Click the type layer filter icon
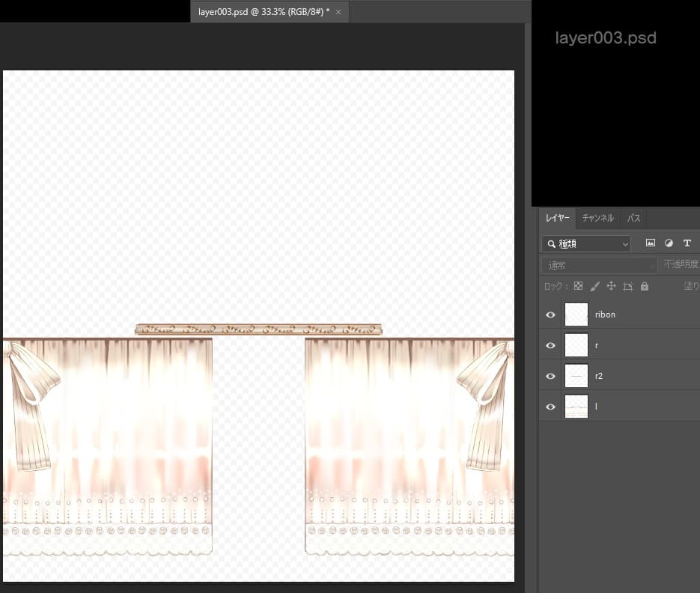This screenshot has height=593, width=700. coord(687,243)
